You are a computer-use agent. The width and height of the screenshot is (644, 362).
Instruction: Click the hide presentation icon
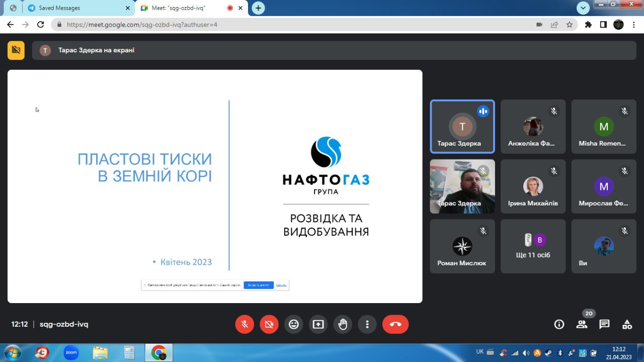click(x=16, y=50)
